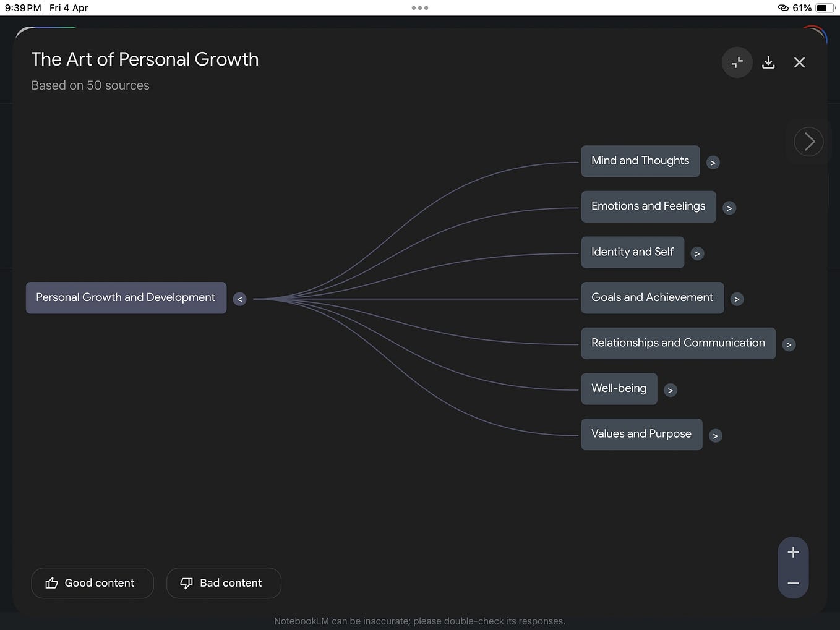This screenshot has height=630, width=840.
Task: Click the Based on 50 sources text
Action: (90, 85)
